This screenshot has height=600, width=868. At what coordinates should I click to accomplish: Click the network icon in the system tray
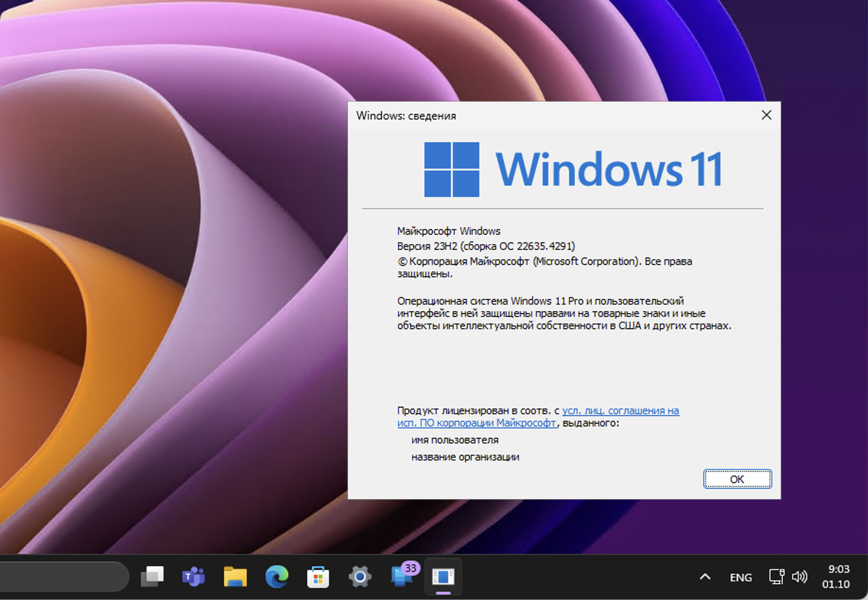point(776,577)
